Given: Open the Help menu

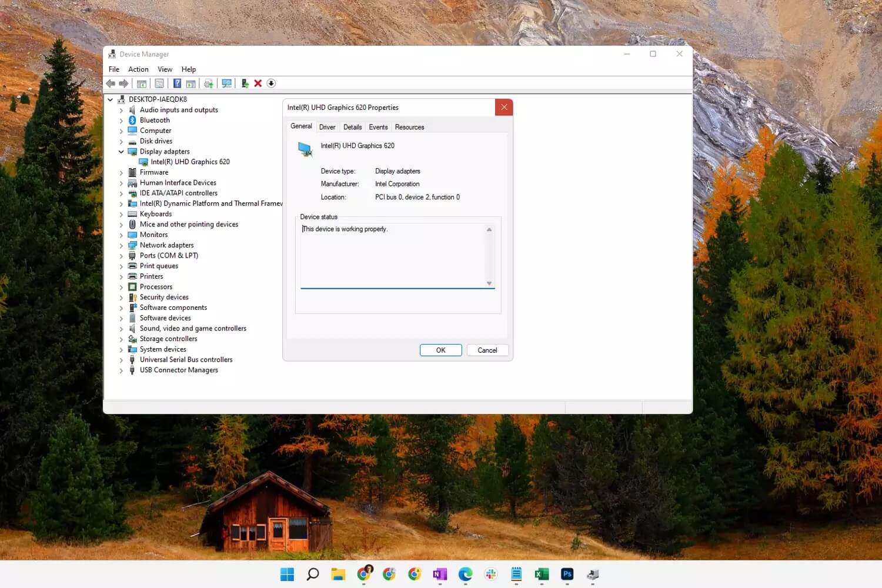Looking at the screenshot, I should 189,69.
